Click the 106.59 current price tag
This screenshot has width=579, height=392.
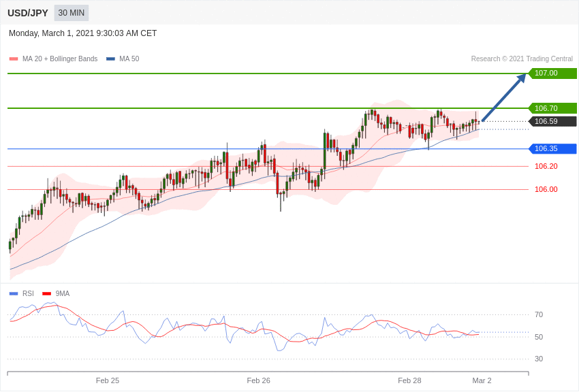click(552, 121)
